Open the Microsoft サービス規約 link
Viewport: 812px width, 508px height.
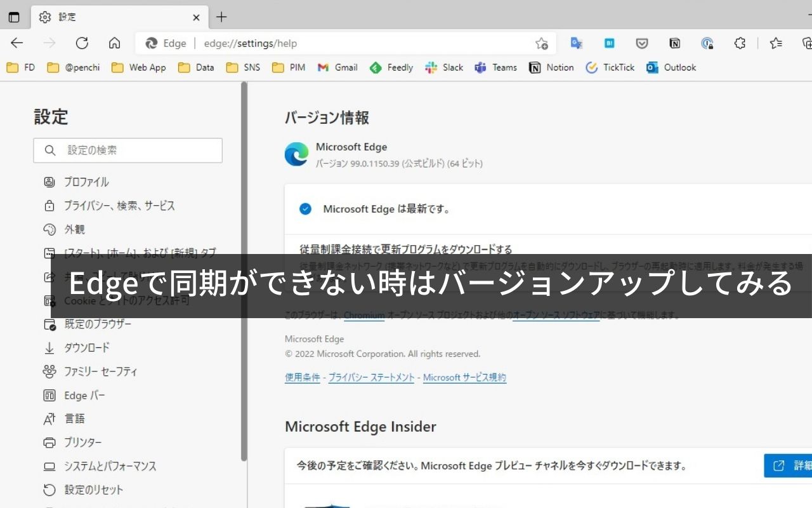click(x=465, y=377)
